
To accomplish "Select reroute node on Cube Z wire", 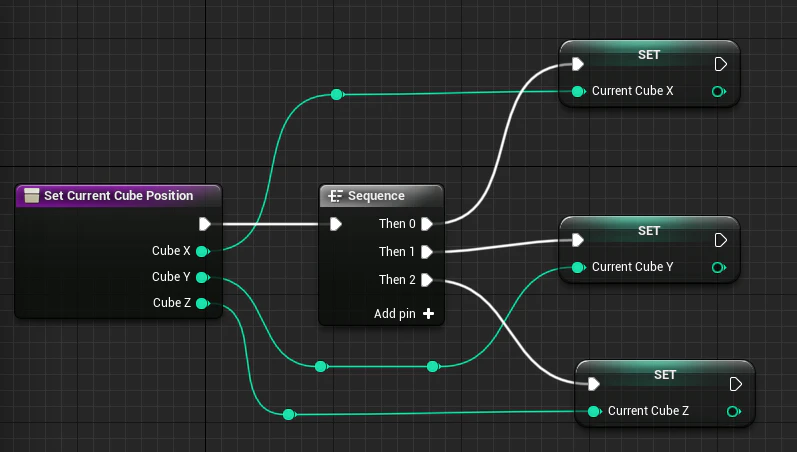I will coord(289,414).
